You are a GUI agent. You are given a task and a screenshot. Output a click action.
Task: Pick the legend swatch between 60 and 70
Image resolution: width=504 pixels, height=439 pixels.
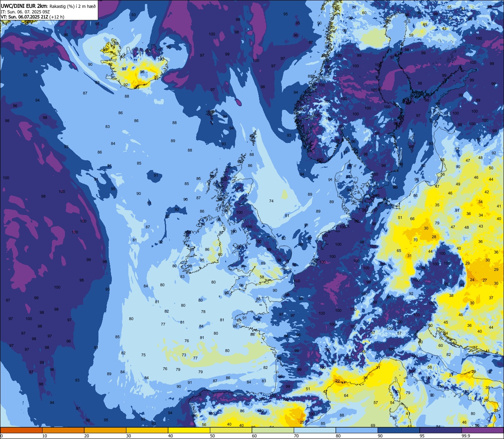click(x=273, y=430)
